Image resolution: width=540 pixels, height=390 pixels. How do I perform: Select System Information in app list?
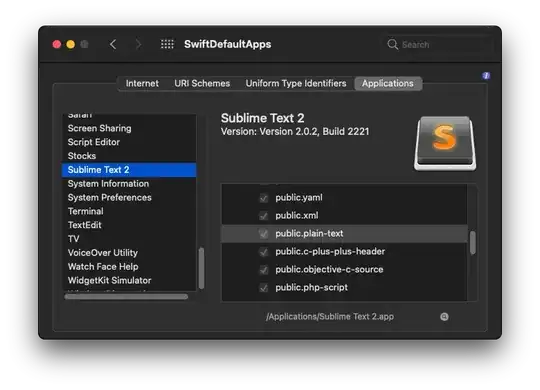(129, 184)
